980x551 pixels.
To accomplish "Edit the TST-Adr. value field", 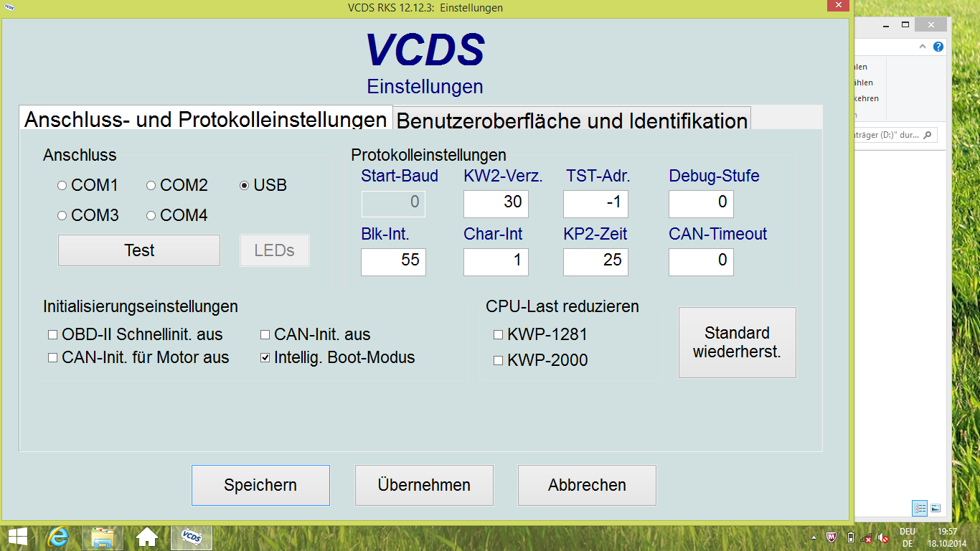I will tap(595, 204).
